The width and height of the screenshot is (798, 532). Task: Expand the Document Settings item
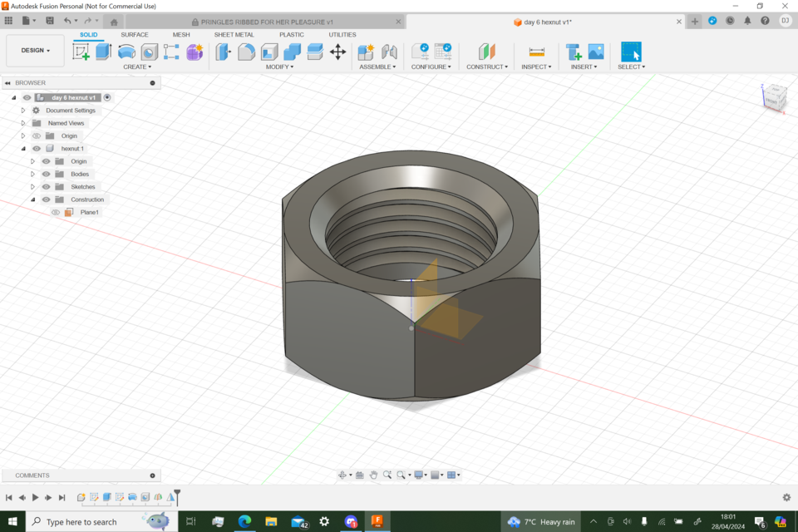click(23, 110)
